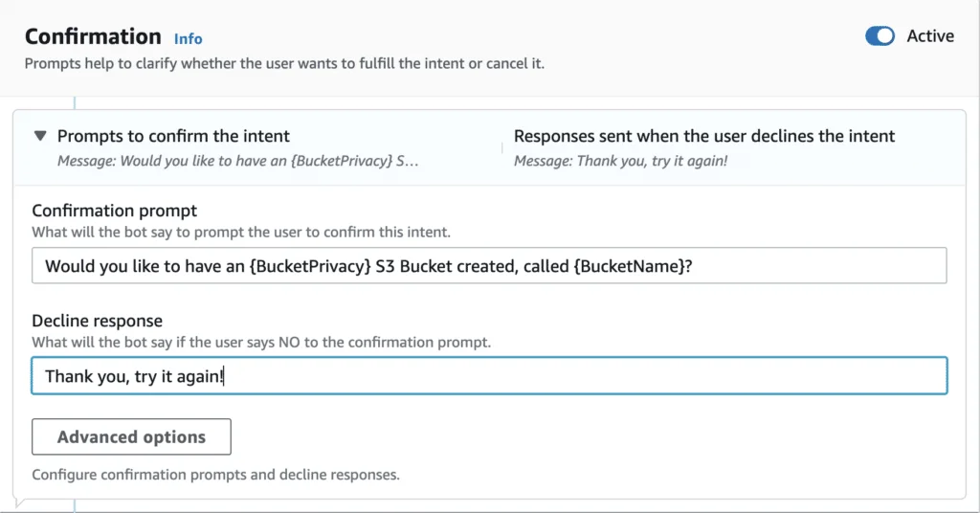Click the {BucketName} placeholder in prompt
Screen dimensions: 980x513
628,266
